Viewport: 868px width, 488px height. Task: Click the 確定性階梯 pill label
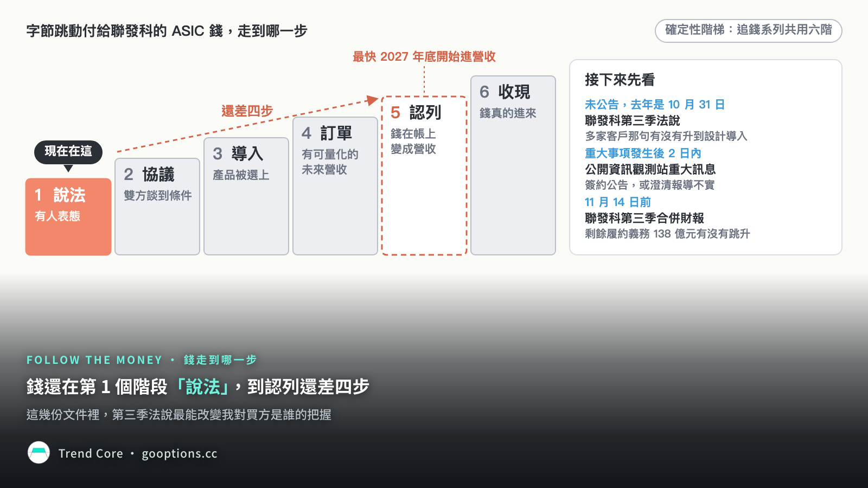tap(748, 30)
